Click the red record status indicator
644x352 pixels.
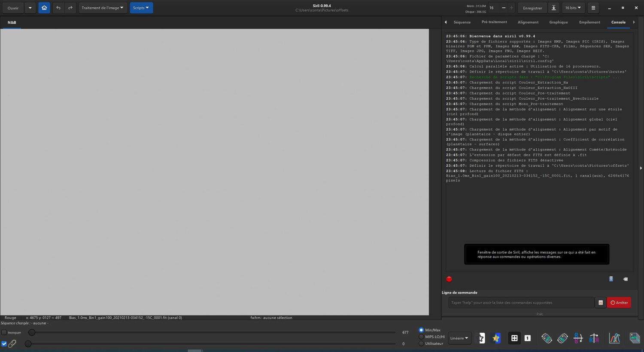click(449, 279)
